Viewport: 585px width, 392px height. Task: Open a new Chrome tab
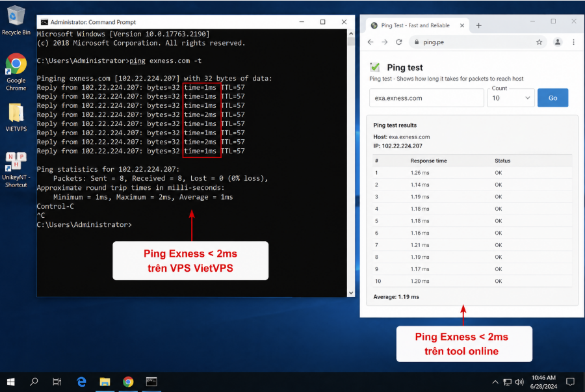click(x=478, y=25)
